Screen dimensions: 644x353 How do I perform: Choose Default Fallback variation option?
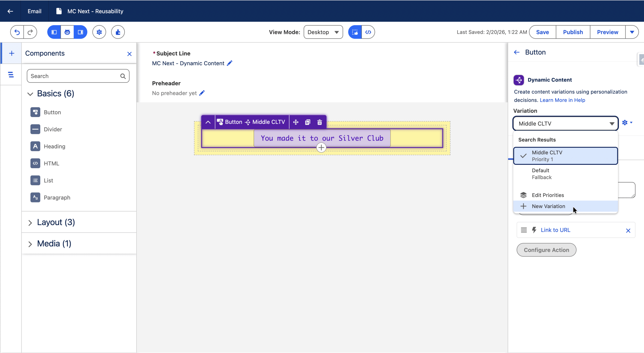coord(542,174)
